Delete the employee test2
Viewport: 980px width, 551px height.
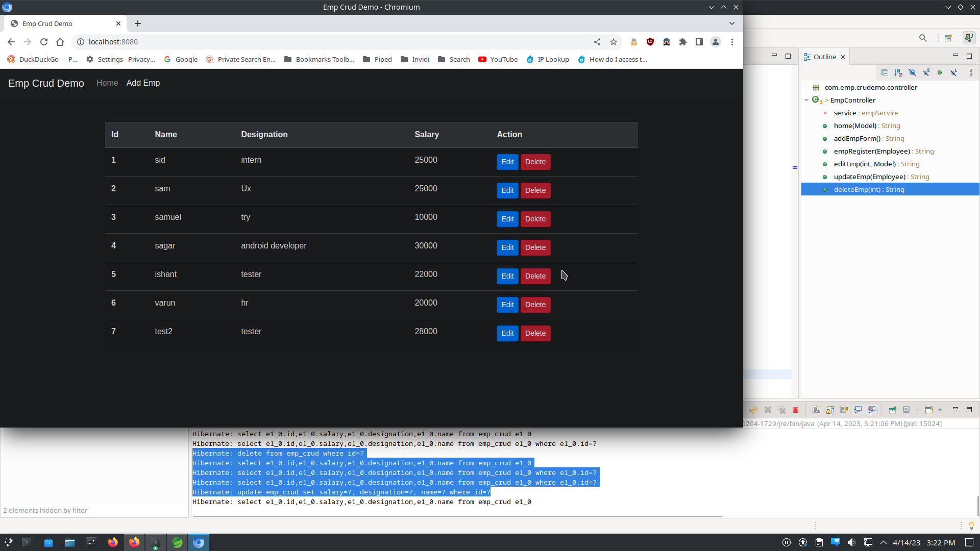click(535, 333)
